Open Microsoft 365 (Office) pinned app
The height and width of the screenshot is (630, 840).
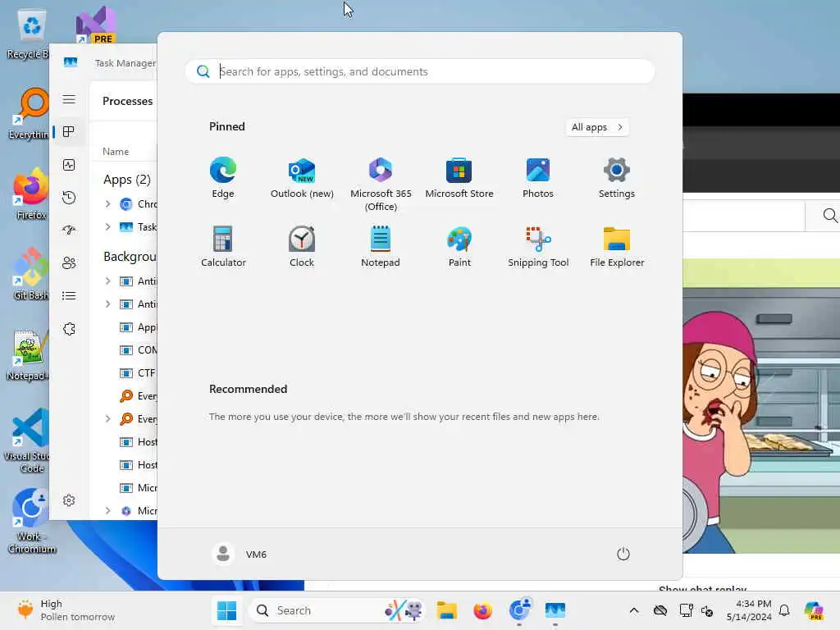(381, 185)
